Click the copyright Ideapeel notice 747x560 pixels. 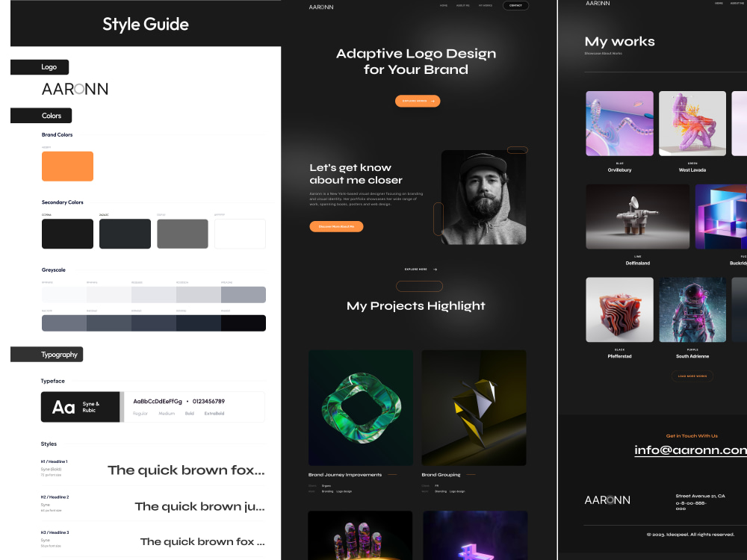(690, 535)
